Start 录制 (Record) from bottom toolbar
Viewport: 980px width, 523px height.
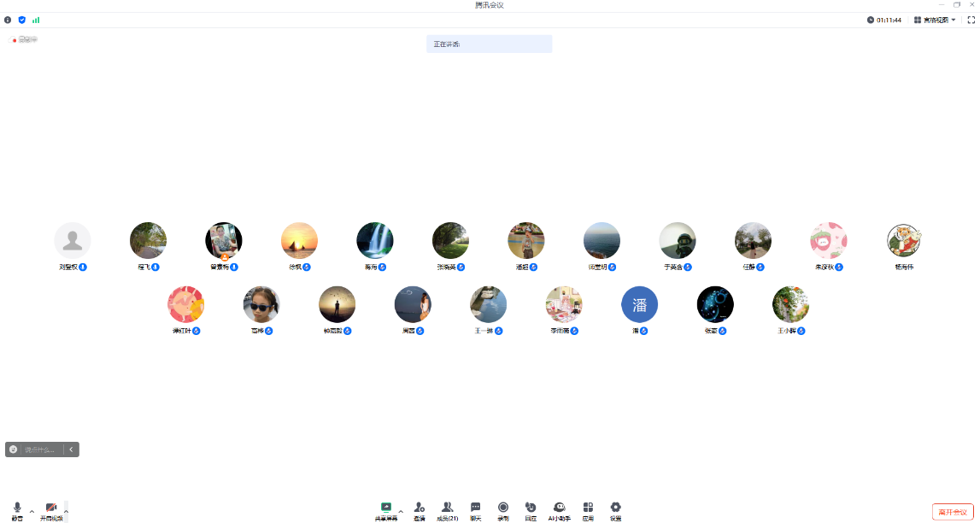click(x=503, y=509)
